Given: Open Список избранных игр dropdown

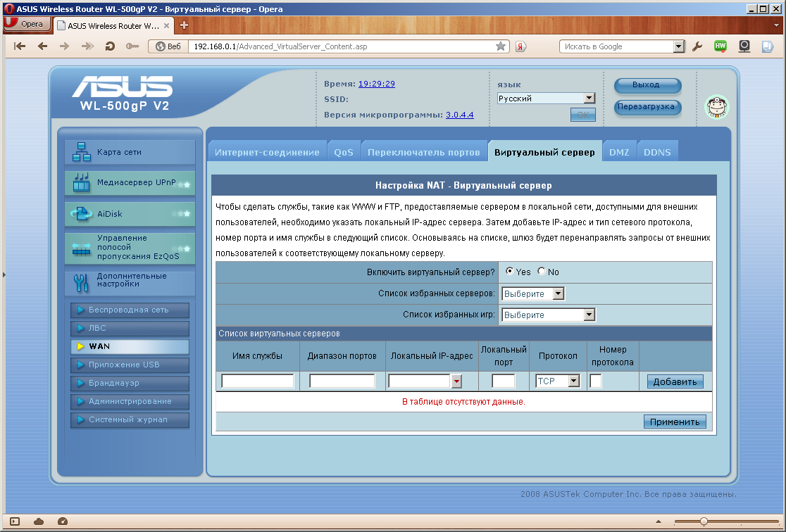Looking at the screenshot, I should [x=549, y=315].
